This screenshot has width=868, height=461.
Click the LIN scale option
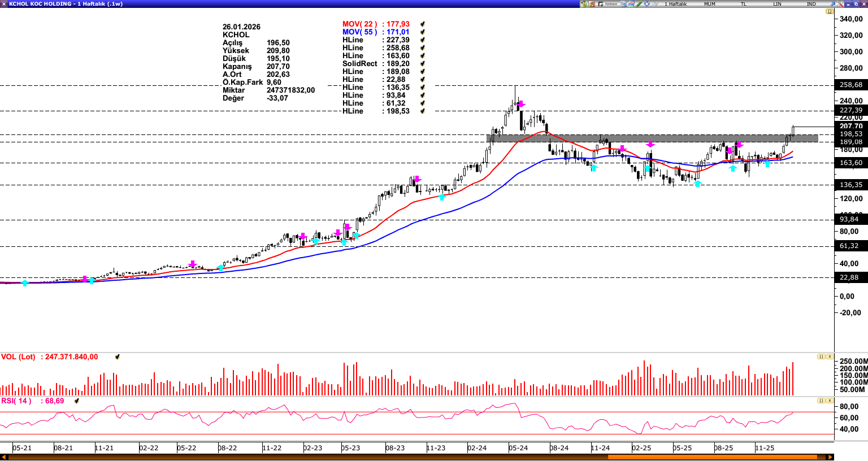coord(777,4)
